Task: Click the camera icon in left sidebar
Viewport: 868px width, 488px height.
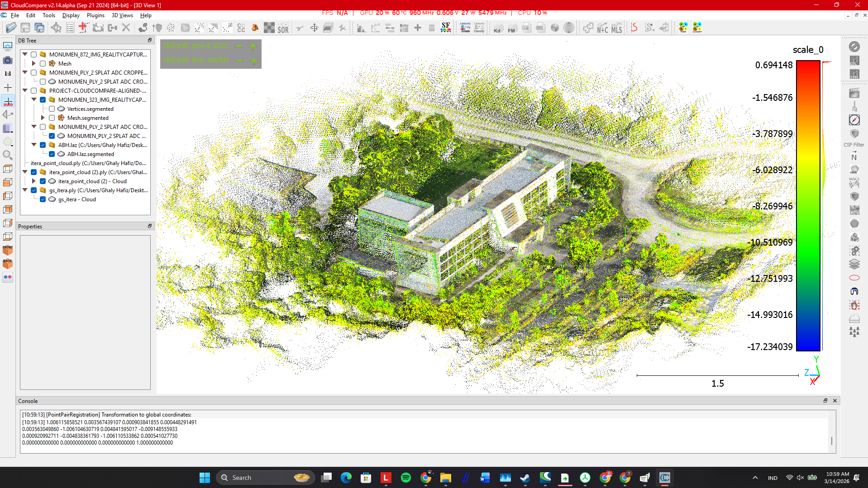Action: [8, 60]
